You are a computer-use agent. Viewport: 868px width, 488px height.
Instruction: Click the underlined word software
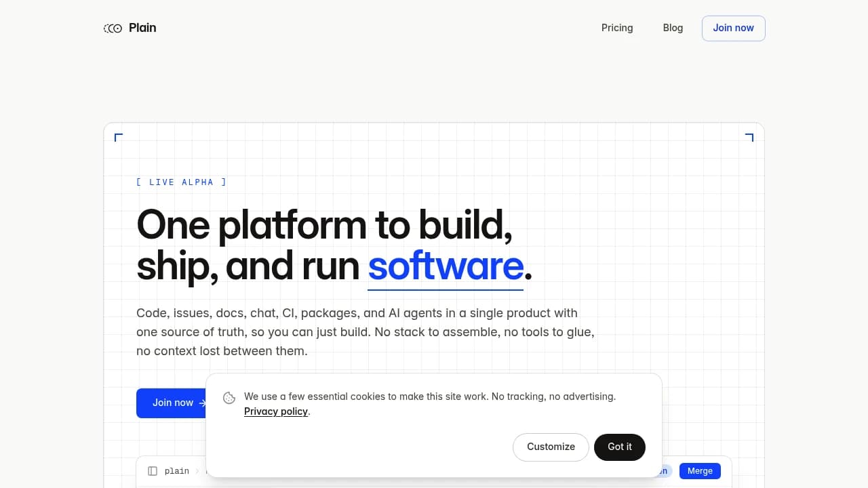click(446, 266)
